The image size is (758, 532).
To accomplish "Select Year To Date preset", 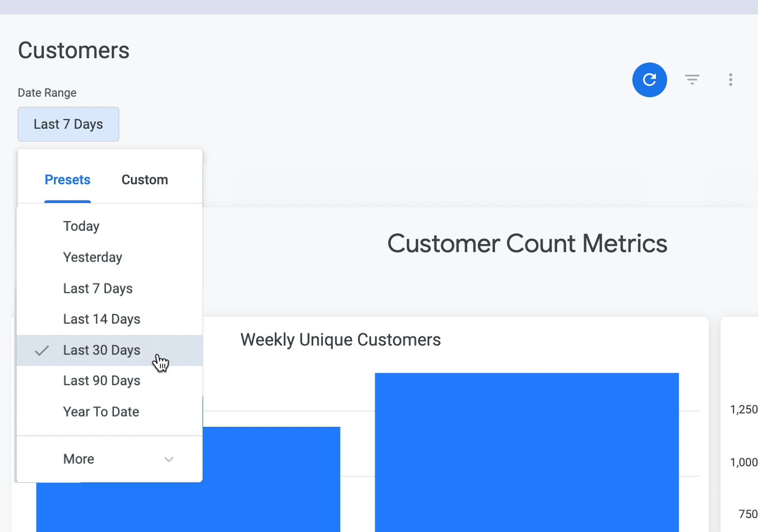I will click(101, 412).
